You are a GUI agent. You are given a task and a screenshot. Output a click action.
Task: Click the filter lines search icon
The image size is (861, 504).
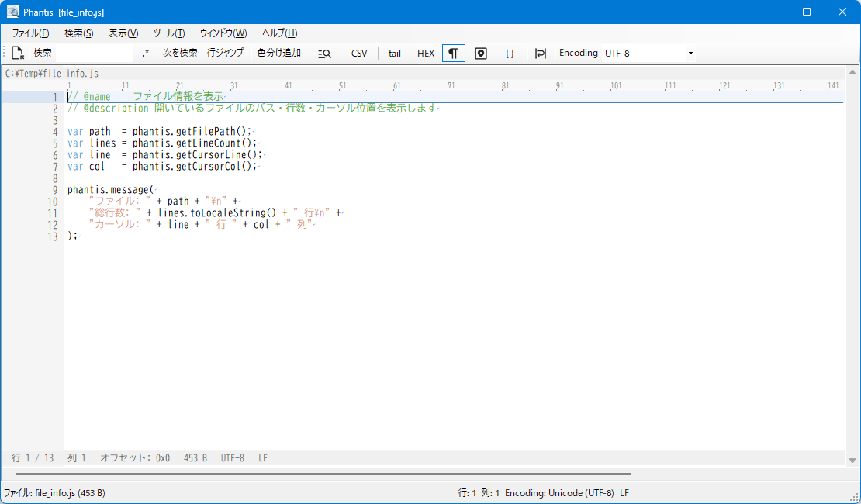pos(324,54)
